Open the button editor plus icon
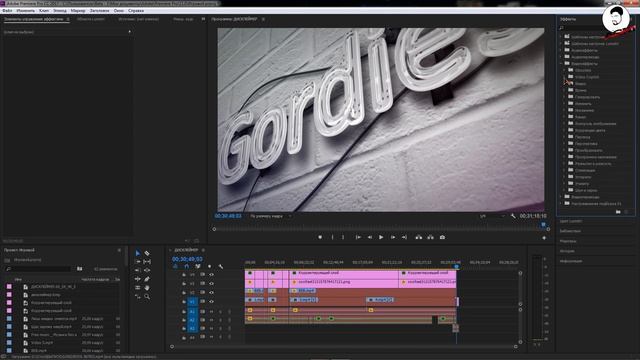640x360 pixels. click(x=544, y=238)
